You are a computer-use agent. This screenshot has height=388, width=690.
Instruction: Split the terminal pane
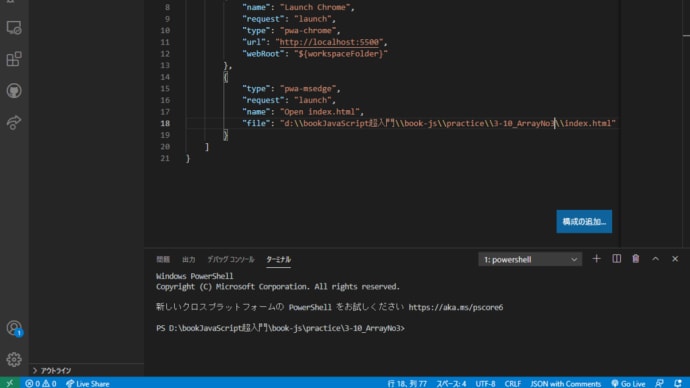pyautogui.click(x=617, y=259)
